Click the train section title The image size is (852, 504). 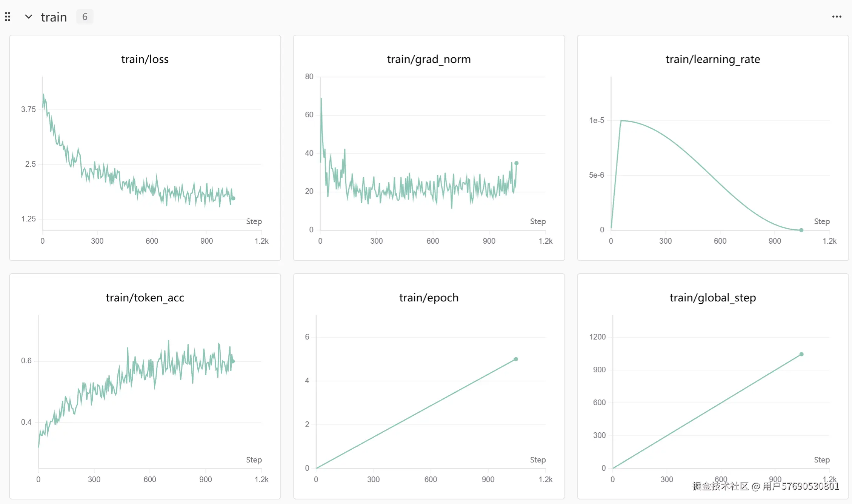[x=54, y=17]
